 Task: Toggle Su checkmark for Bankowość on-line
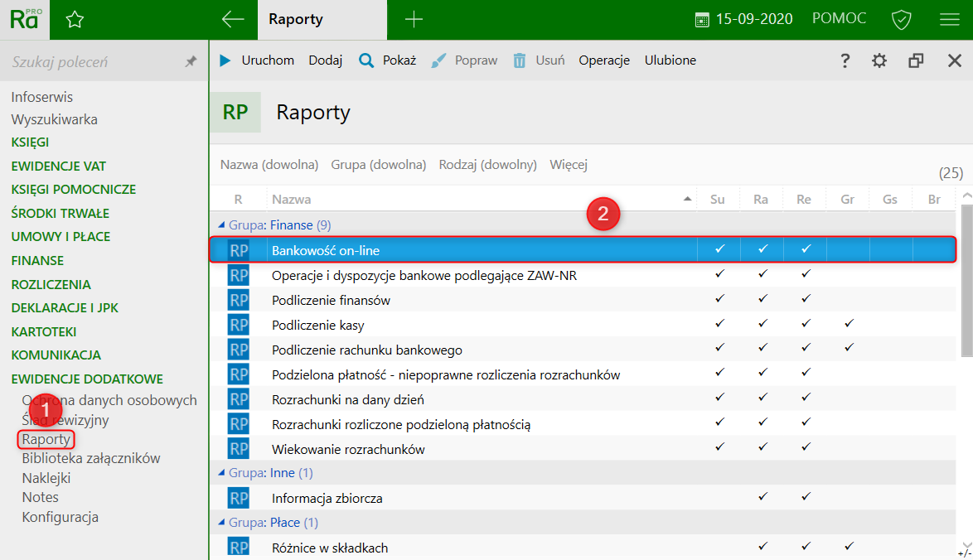pyautogui.click(x=719, y=249)
